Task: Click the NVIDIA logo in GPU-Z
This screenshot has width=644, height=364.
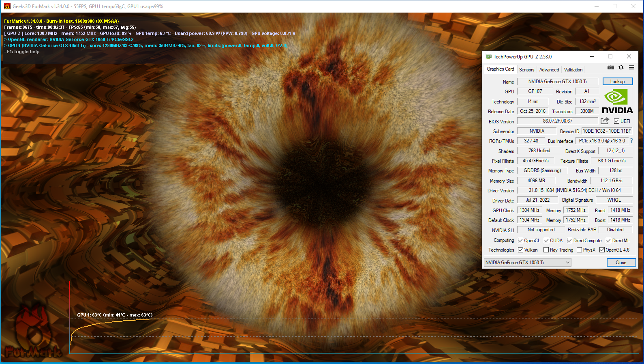Action: pyautogui.click(x=617, y=102)
